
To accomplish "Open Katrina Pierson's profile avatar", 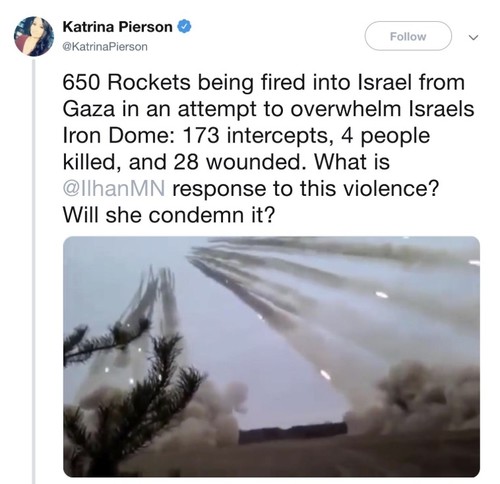I will (x=34, y=36).
